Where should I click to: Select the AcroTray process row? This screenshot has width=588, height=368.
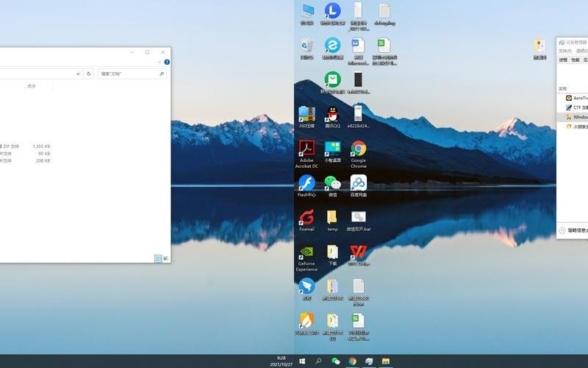pyautogui.click(x=573, y=98)
